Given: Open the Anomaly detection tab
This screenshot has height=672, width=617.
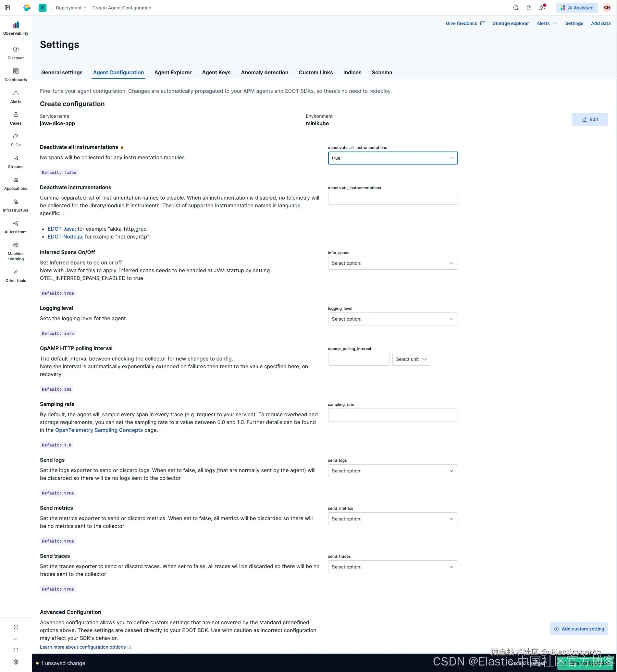Looking at the screenshot, I should (x=265, y=72).
